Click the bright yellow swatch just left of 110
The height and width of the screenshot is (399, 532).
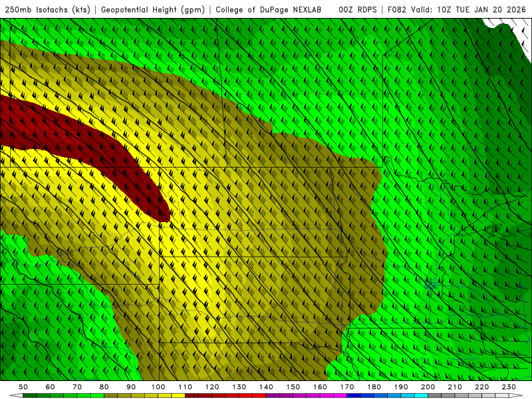coord(178,396)
